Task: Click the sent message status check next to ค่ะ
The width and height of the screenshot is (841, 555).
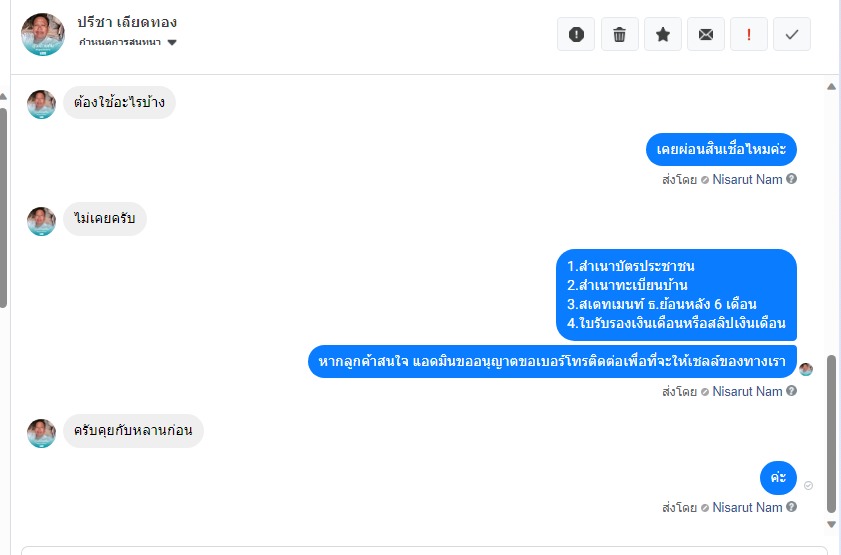Action: pos(808,485)
